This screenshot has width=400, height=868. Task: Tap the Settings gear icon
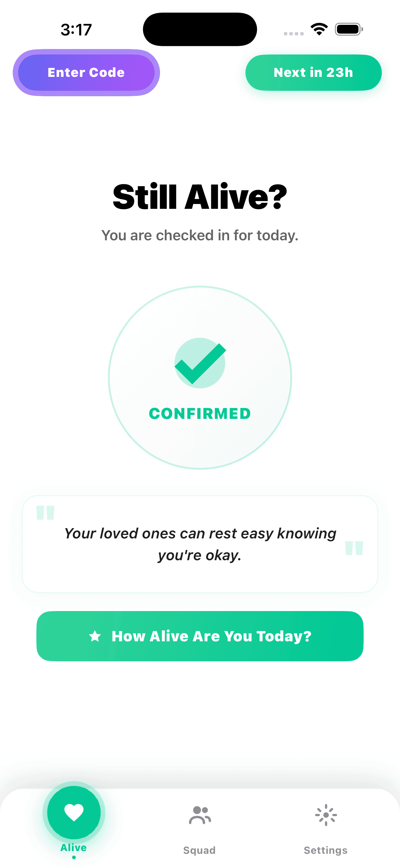(326, 815)
